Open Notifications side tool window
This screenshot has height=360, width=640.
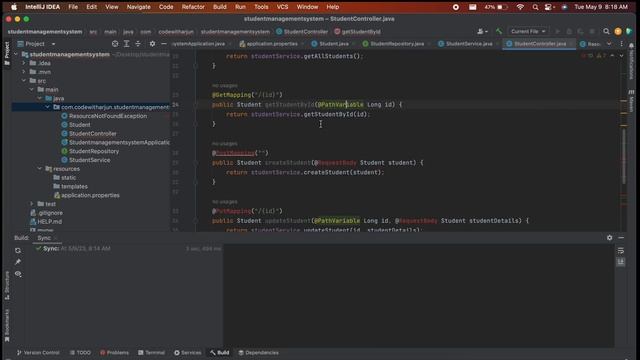click(x=631, y=61)
